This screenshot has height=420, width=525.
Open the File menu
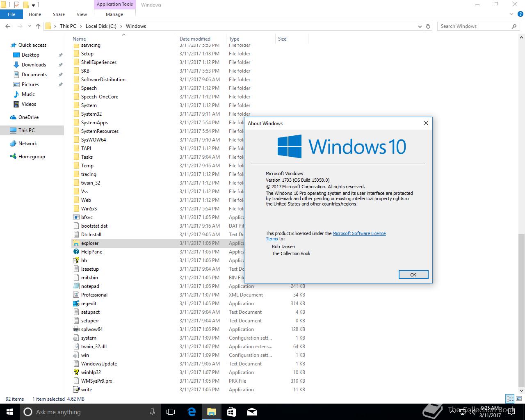click(x=11, y=14)
